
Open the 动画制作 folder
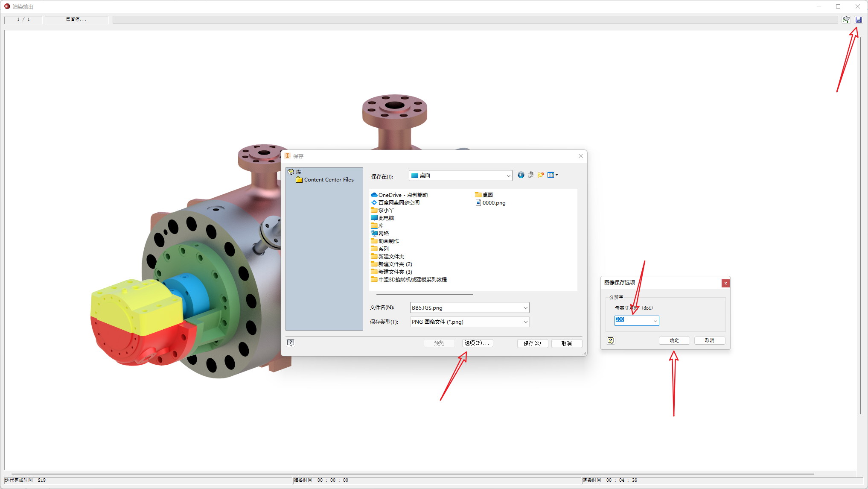(x=388, y=241)
